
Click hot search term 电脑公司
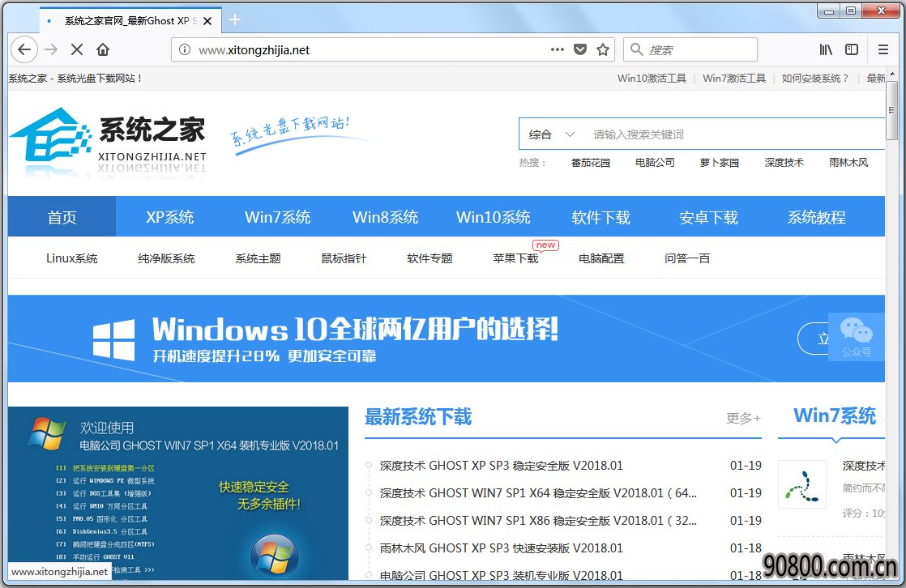click(x=655, y=162)
